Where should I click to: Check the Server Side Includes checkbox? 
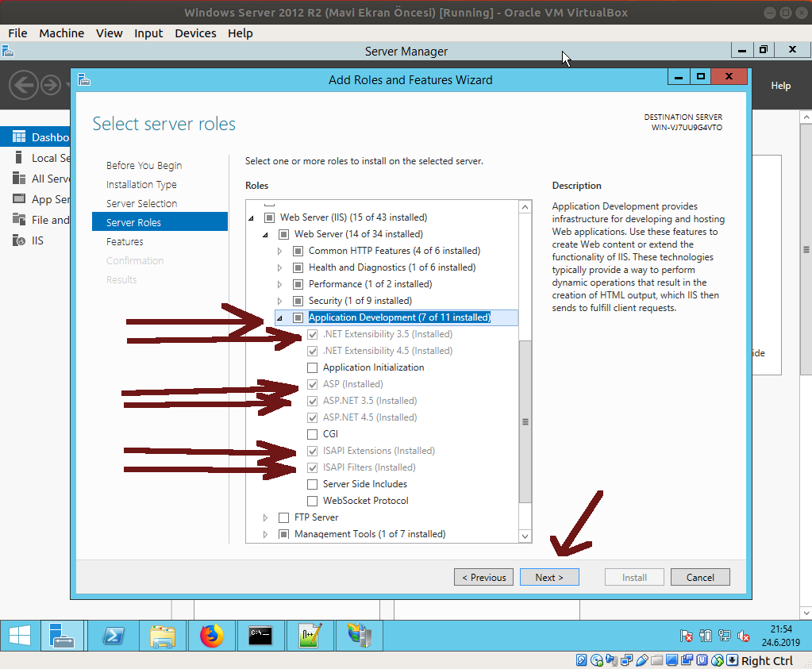tap(312, 484)
